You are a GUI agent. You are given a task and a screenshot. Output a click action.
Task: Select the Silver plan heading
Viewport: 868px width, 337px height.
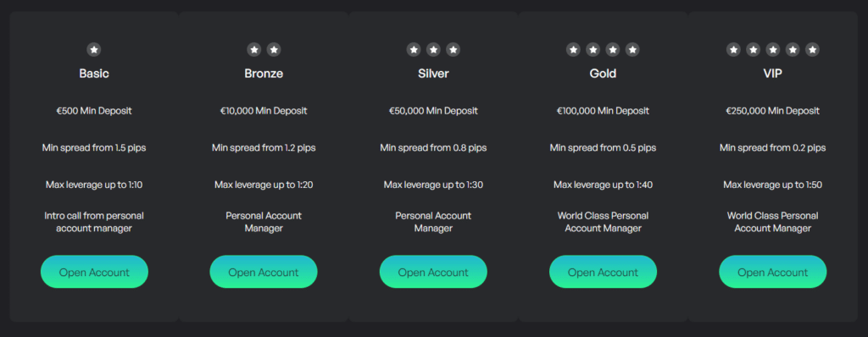(x=433, y=74)
